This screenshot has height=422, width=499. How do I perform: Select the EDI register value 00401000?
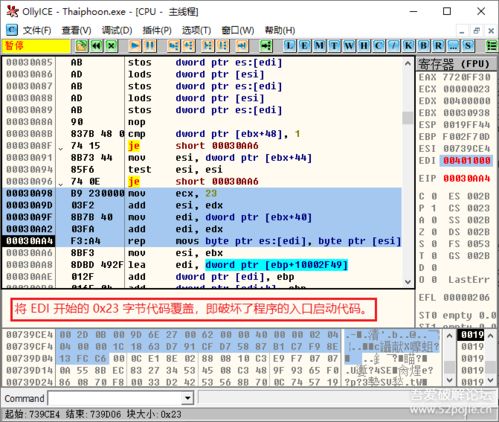click(x=467, y=161)
